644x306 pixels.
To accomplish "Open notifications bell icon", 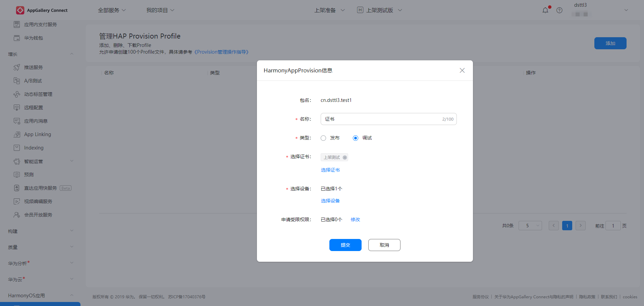I will 545,10.
